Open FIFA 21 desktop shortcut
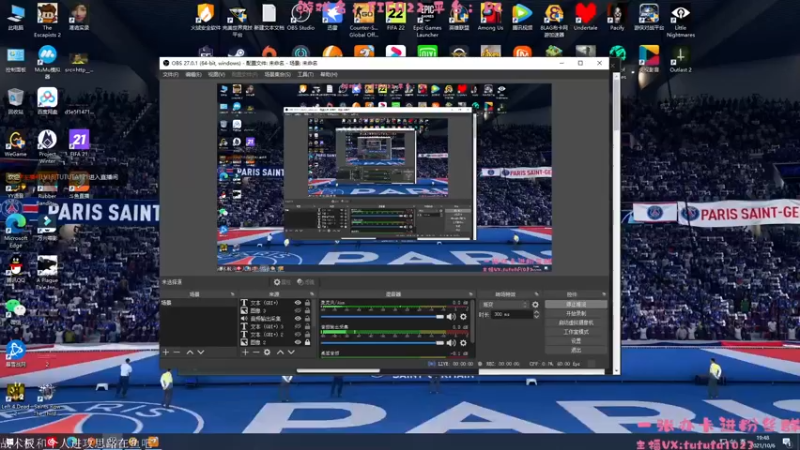Viewport: 800px width, 450px height. [x=79, y=143]
